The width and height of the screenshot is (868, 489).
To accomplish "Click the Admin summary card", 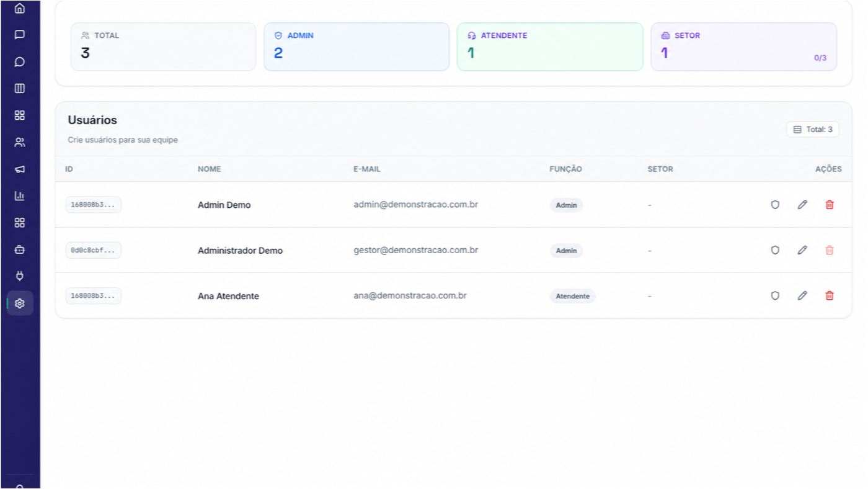I will pyautogui.click(x=356, y=47).
